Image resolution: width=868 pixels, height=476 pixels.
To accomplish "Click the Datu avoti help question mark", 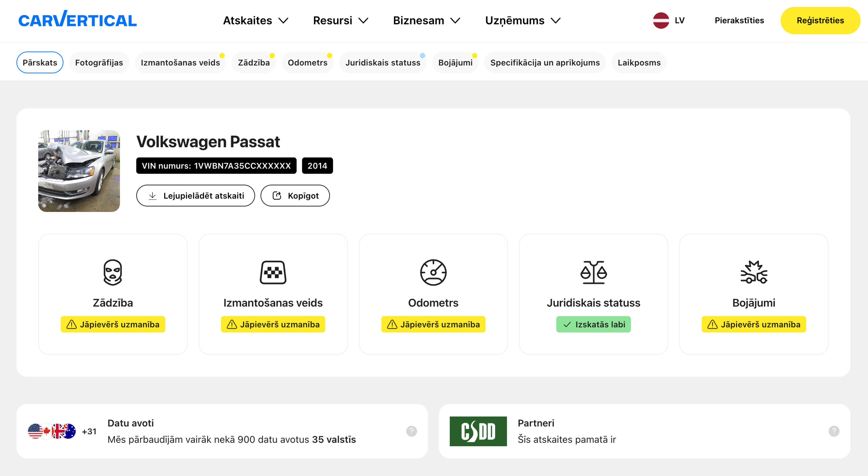I will pyautogui.click(x=411, y=431).
